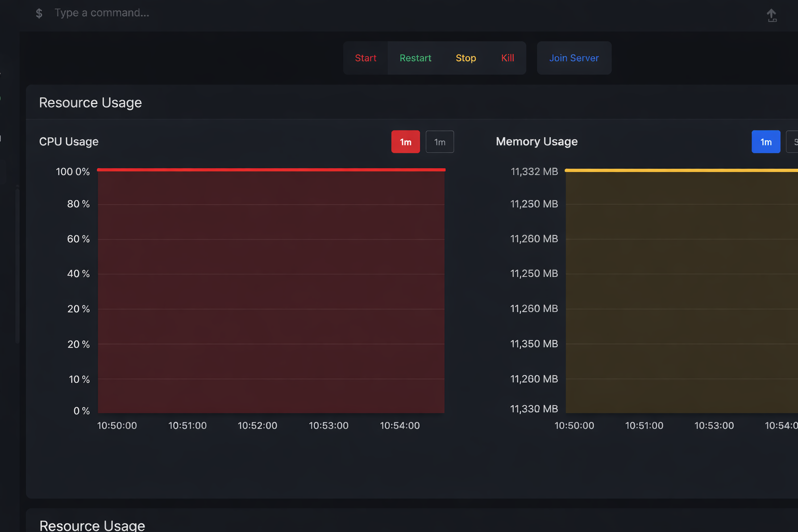The height and width of the screenshot is (532, 798).
Task: Open the Join Server link
Action: tap(574, 58)
